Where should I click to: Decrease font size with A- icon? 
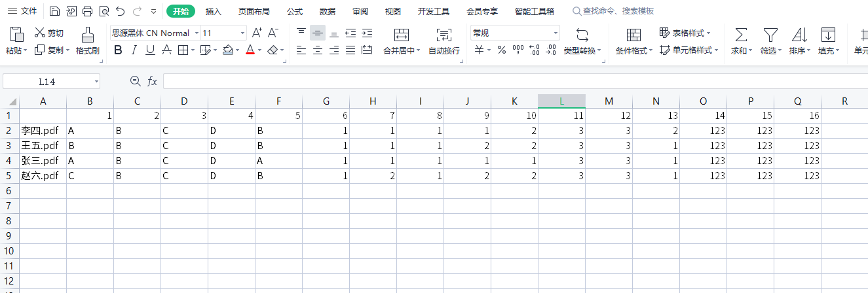pyautogui.click(x=273, y=33)
